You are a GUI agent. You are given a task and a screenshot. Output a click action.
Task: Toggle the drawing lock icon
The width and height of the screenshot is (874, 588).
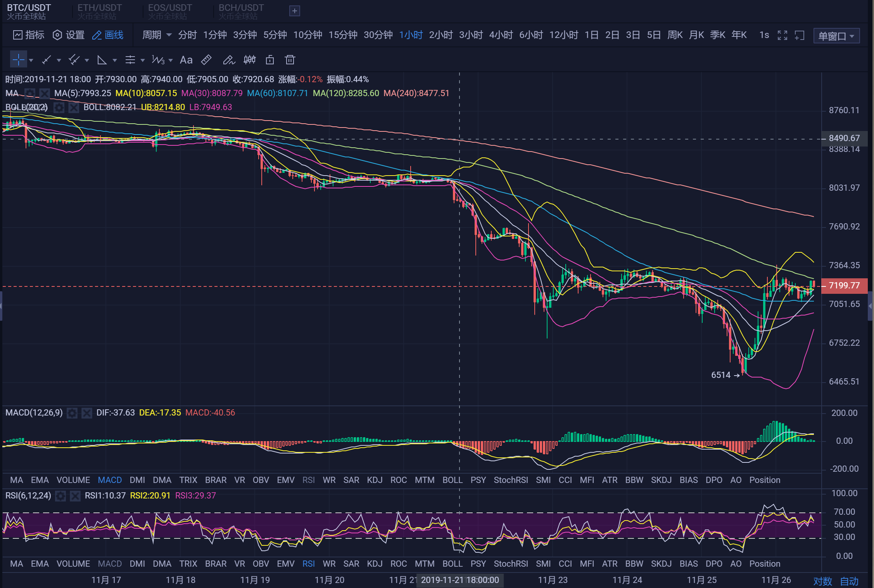269,60
